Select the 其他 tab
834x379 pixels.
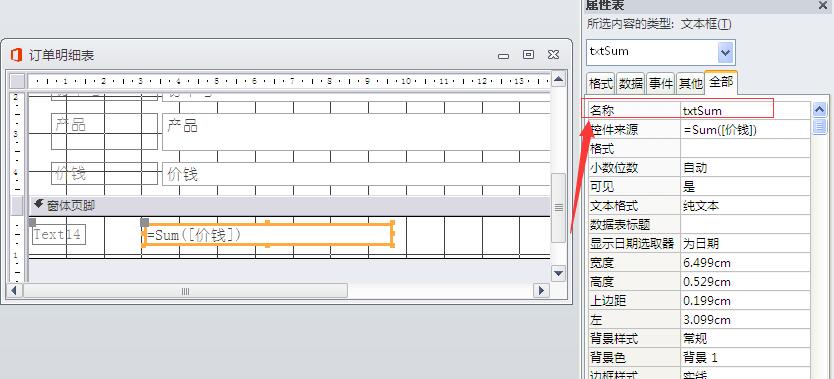[x=690, y=84]
